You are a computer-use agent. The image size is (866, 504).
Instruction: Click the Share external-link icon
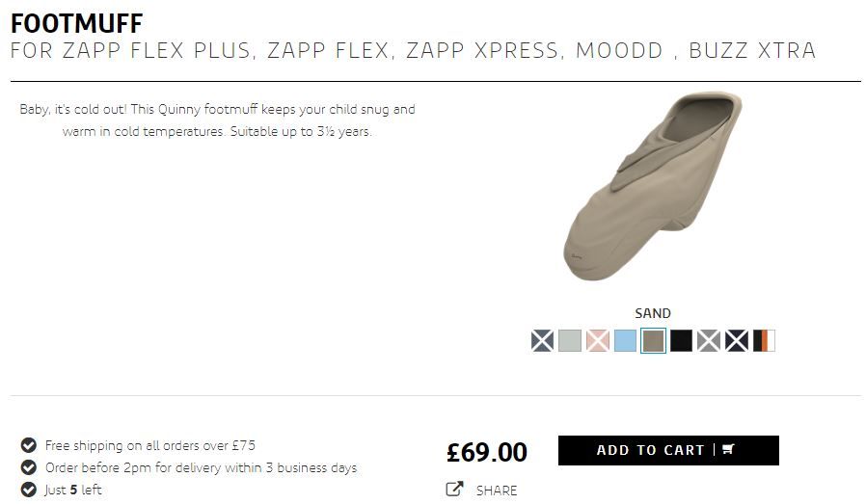tap(454, 490)
